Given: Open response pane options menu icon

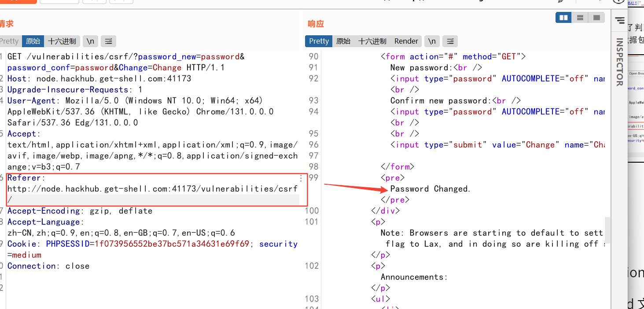Looking at the screenshot, I should (x=450, y=41).
